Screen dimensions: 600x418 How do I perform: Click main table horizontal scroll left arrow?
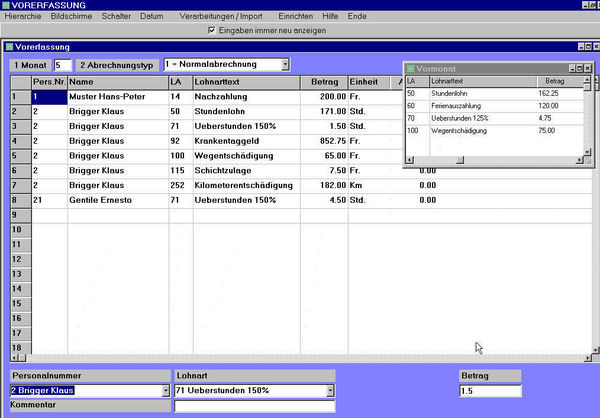point(15,358)
